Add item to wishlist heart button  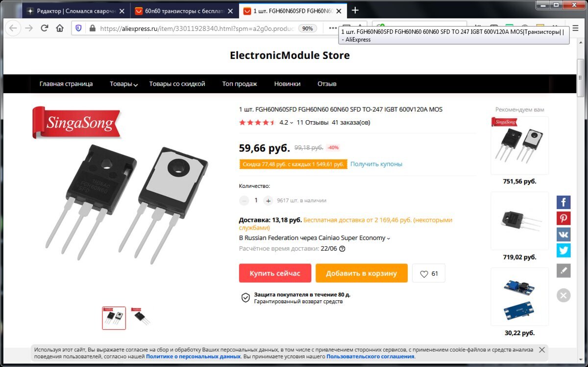coord(429,274)
